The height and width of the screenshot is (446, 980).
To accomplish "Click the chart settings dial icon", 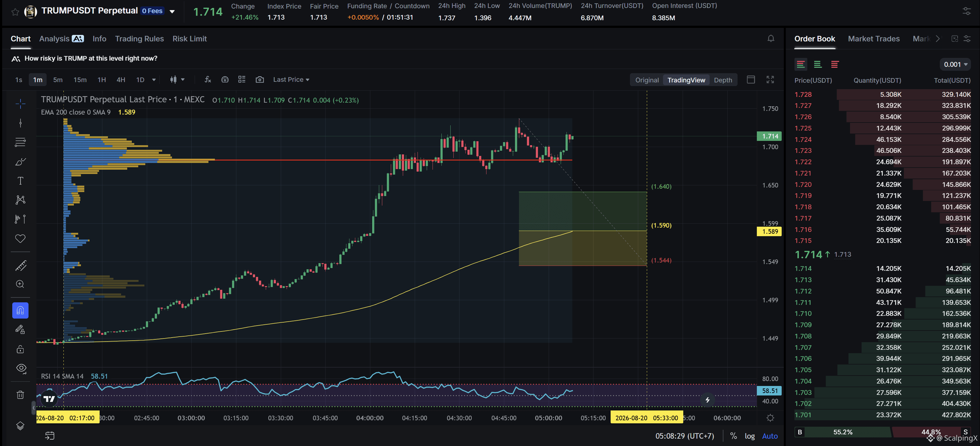I will pyautogui.click(x=225, y=79).
